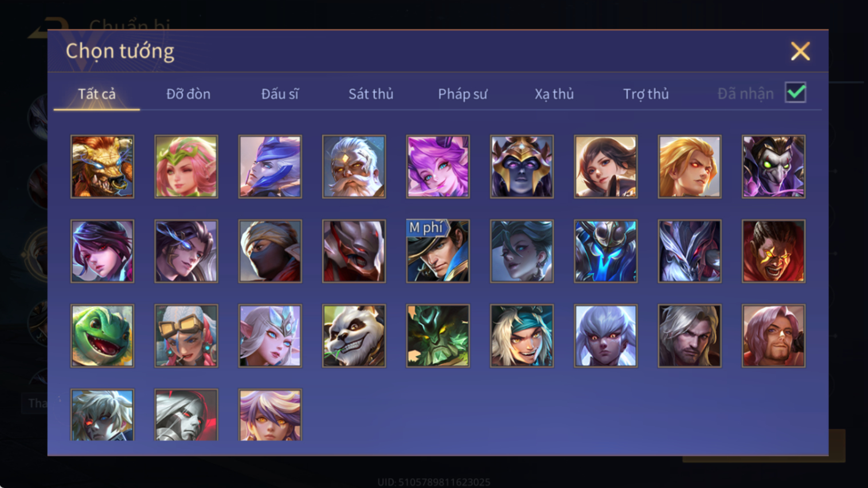Pick the purple-haired winking girl hero
Viewport: 868px width, 488px height.
click(438, 167)
